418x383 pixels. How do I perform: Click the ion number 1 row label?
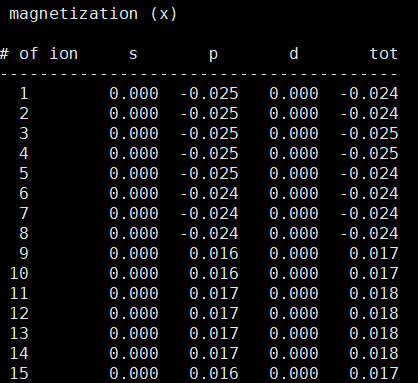(x=24, y=93)
